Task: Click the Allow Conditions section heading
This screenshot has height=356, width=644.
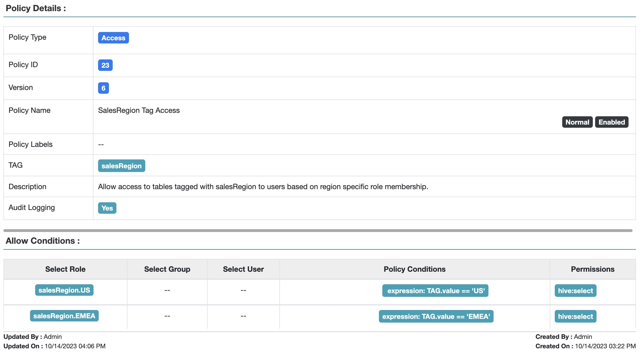Action: click(43, 241)
